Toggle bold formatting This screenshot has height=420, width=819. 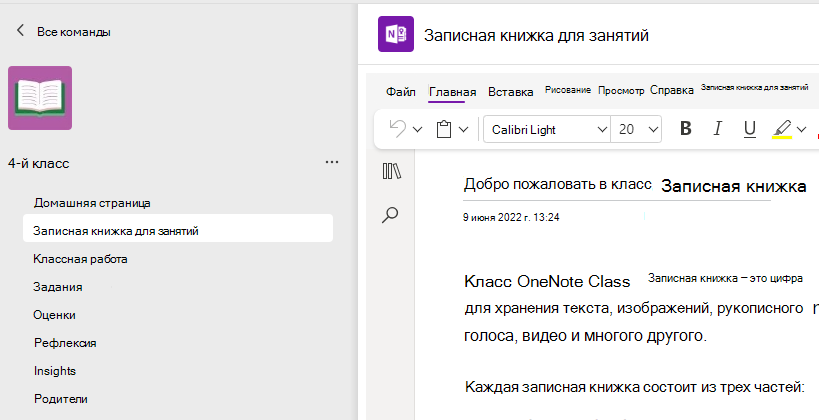[x=686, y=129]
